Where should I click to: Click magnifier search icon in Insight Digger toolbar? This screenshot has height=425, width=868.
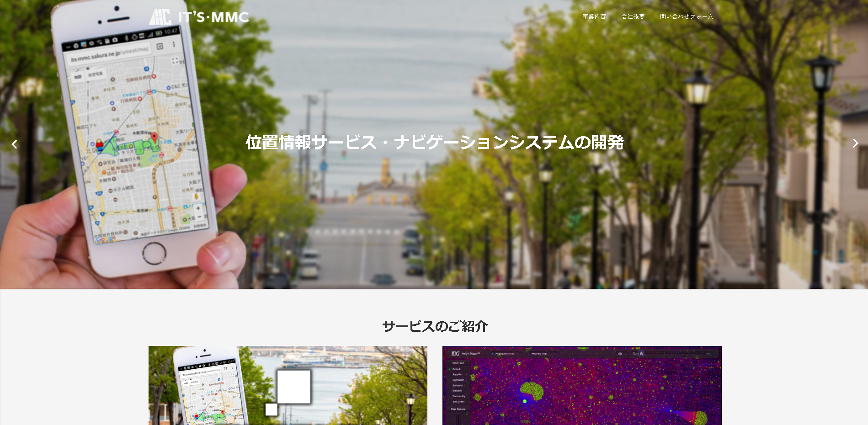pyautogui.click(x=634, y=353)
